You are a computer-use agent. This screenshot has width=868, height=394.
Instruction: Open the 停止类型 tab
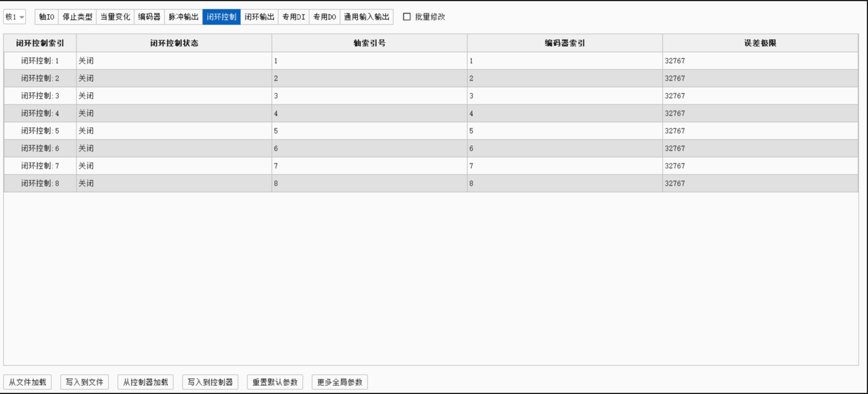click(78, 17)
